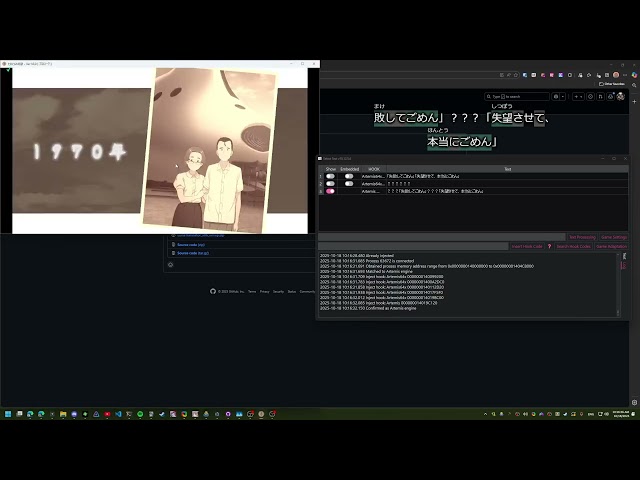Open the pink question mark help
The image size is (640, 480).
click(x=549, y=247)
